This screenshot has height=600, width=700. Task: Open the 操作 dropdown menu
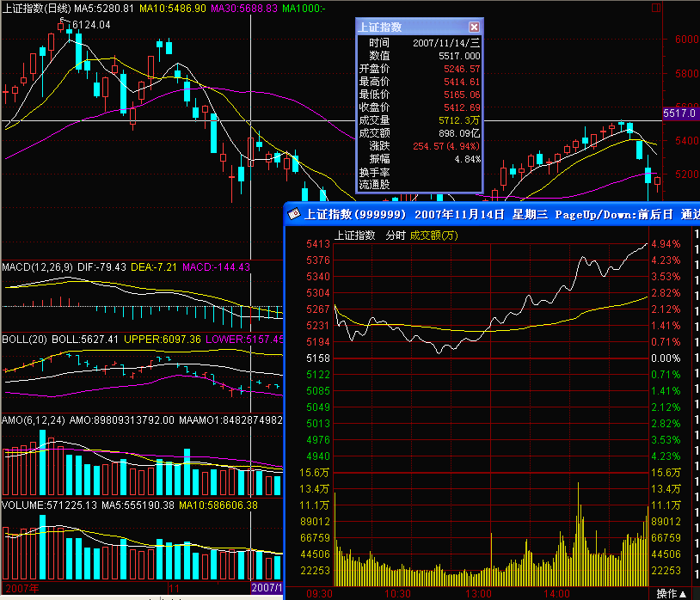coord(672,593)
